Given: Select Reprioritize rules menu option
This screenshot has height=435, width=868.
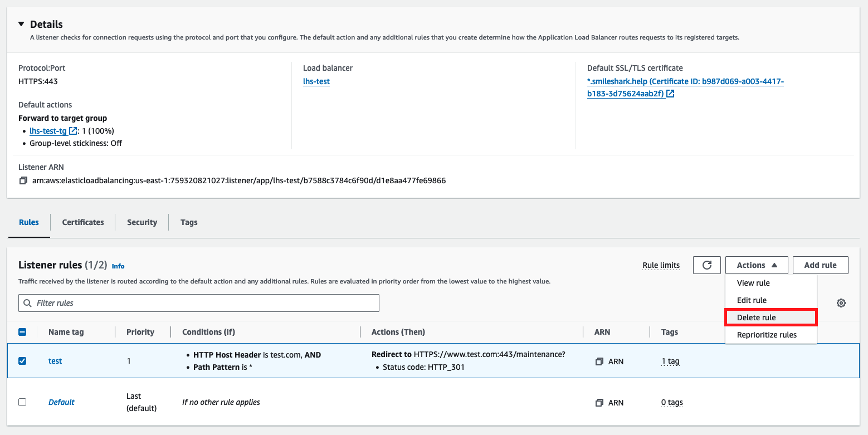Looking at the screenshot, I should tap(767, 335).
